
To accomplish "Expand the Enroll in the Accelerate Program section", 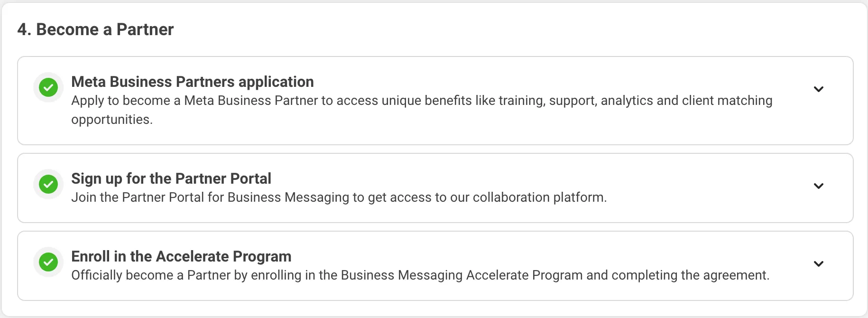I will (818, 264).
